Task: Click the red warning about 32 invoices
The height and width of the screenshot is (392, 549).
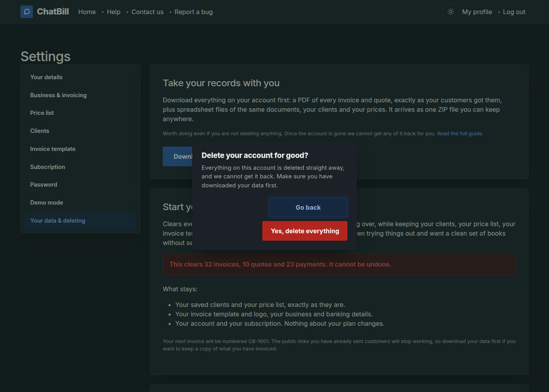Action: (x=339, y=264)
